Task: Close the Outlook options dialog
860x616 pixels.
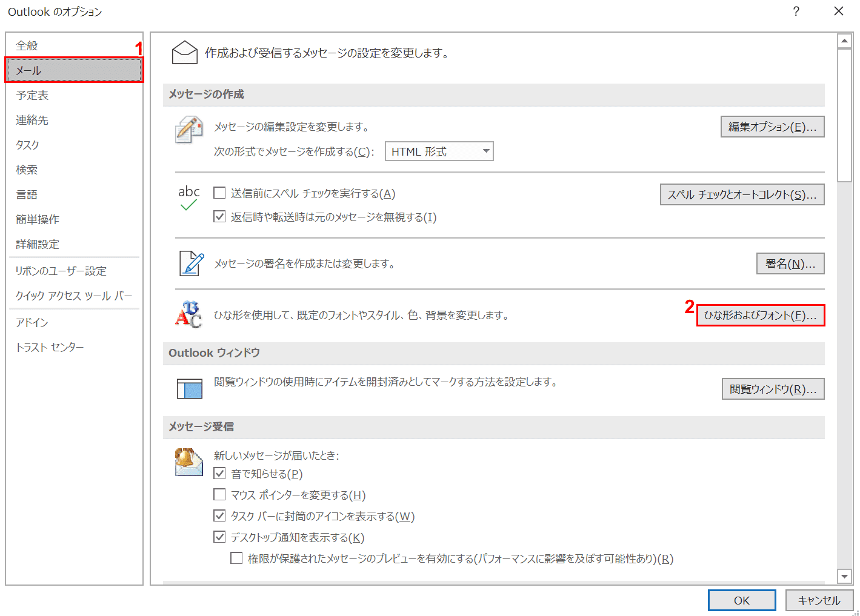Action: [x=839, y=12]
